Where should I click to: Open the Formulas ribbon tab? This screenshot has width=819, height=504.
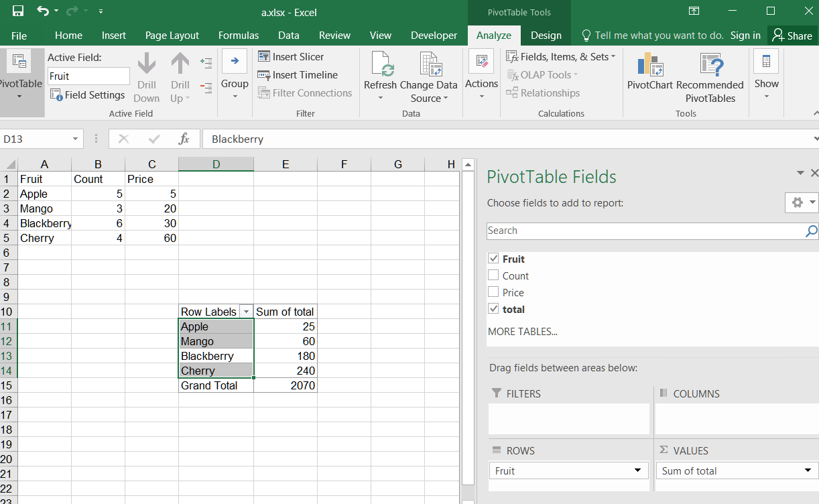pyautogui.click(x=239, y=35)
